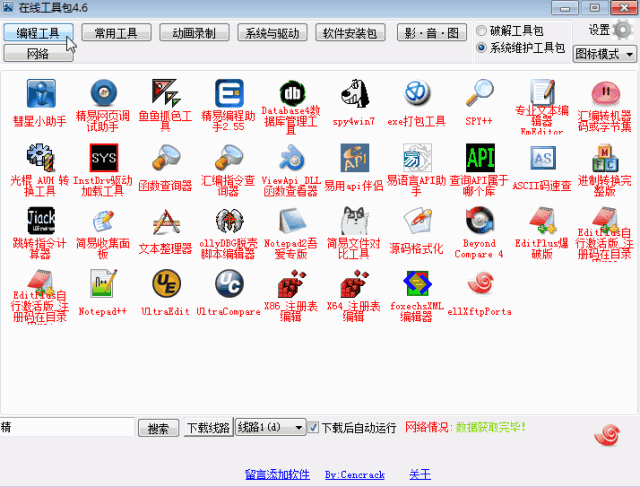Click the 设置 gear icon
The image size is (640, 487).
622,29
